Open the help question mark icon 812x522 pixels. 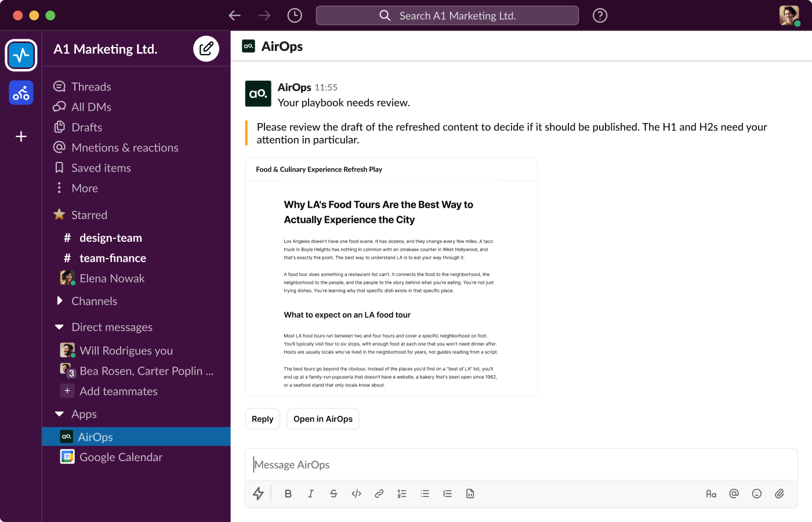tap(600, 15)
